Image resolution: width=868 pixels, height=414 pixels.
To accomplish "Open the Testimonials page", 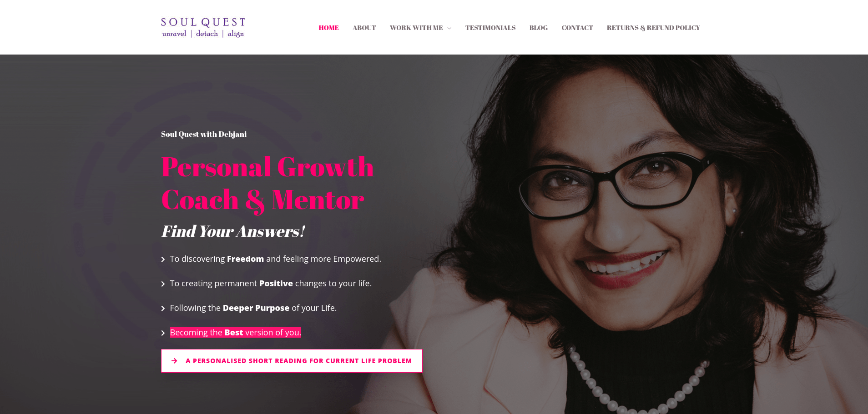I will point(490,28).
